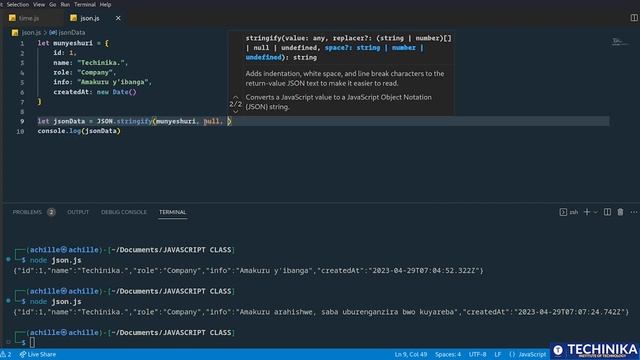Click the "Amakuru y'ibanga" string on line 5

[112, 82]
